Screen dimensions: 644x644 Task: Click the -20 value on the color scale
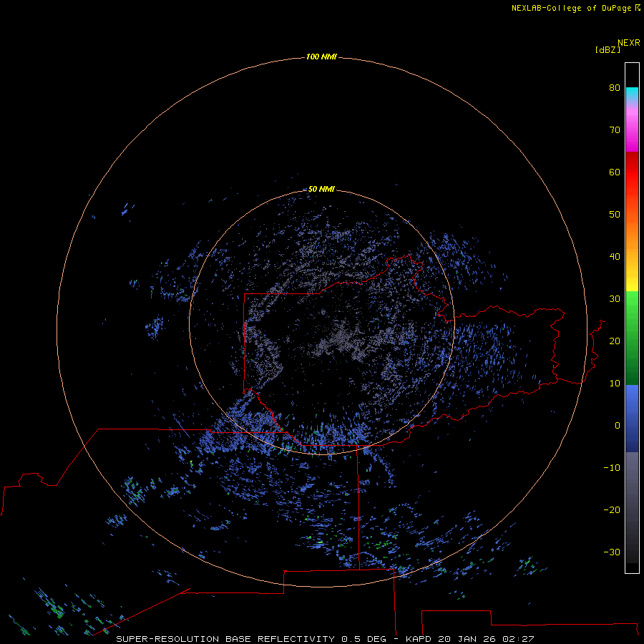(612, 510)
